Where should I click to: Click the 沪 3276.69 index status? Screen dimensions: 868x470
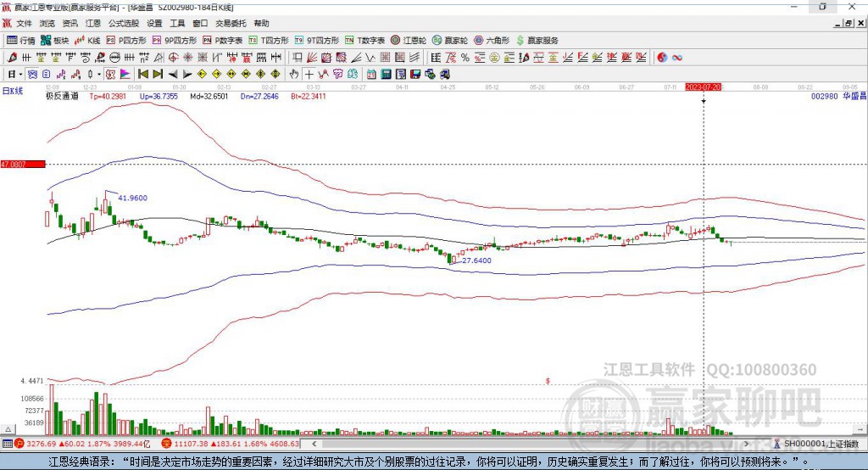click(x=82, y=444)
